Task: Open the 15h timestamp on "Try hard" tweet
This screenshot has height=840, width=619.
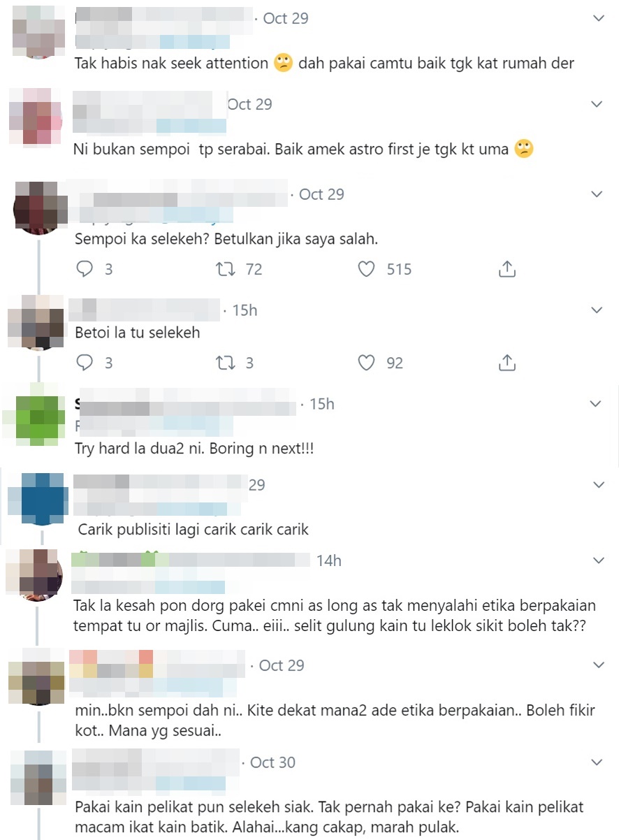Action: [321, 404]
